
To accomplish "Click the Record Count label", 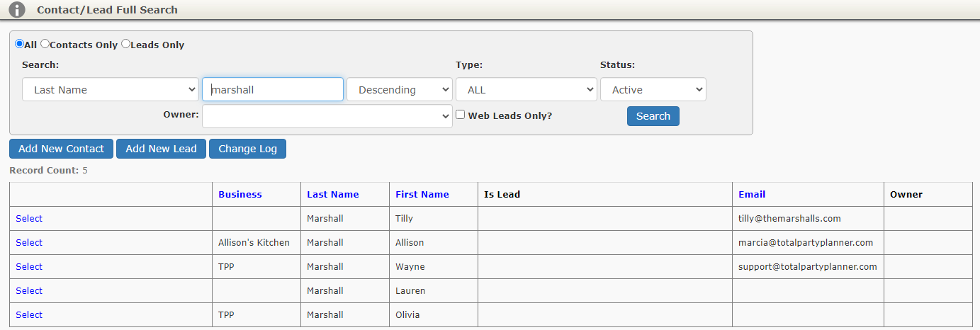I will (44, 170).
